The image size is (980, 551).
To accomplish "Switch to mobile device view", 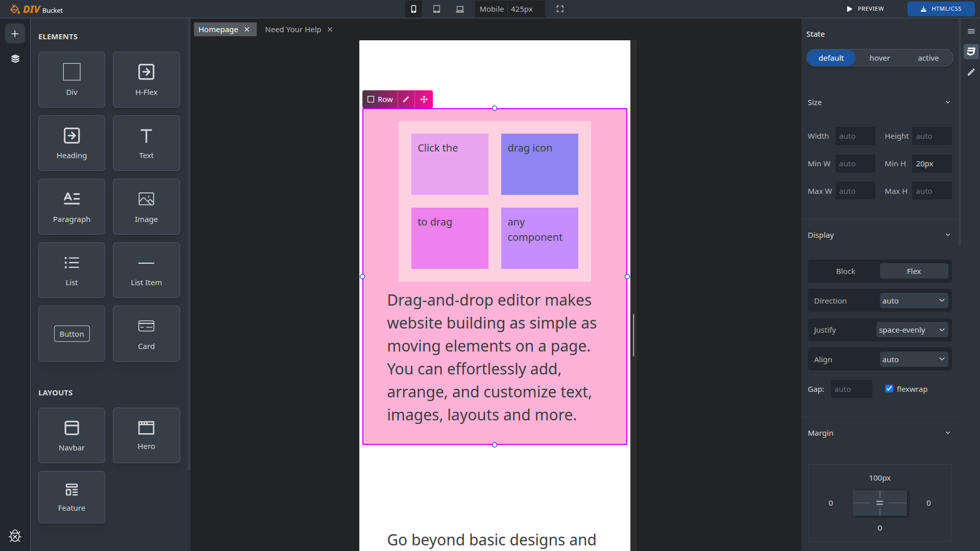I will click(x=413, y=9).
